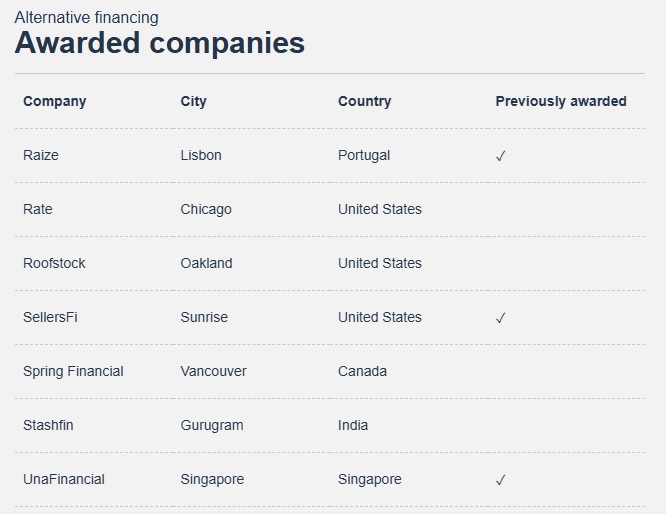This screenshot has width=668, height=514.
Task: Click the Lisbon city cell
Action: coord(201,155)
